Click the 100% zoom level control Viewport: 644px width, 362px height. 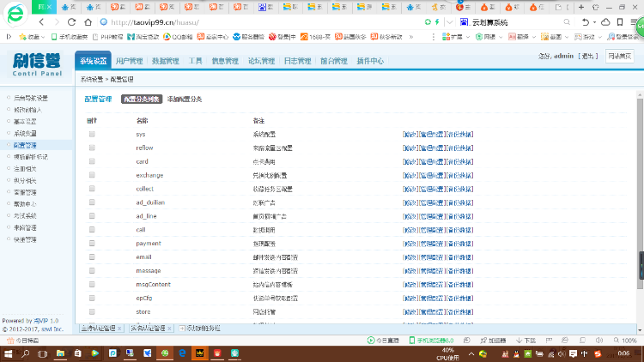click(625, 341)
